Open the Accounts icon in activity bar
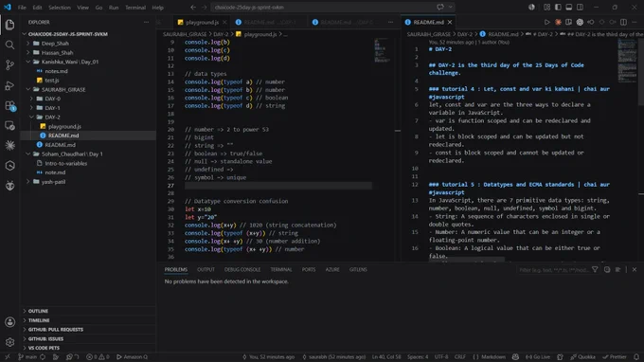 (x=9, y=322)
